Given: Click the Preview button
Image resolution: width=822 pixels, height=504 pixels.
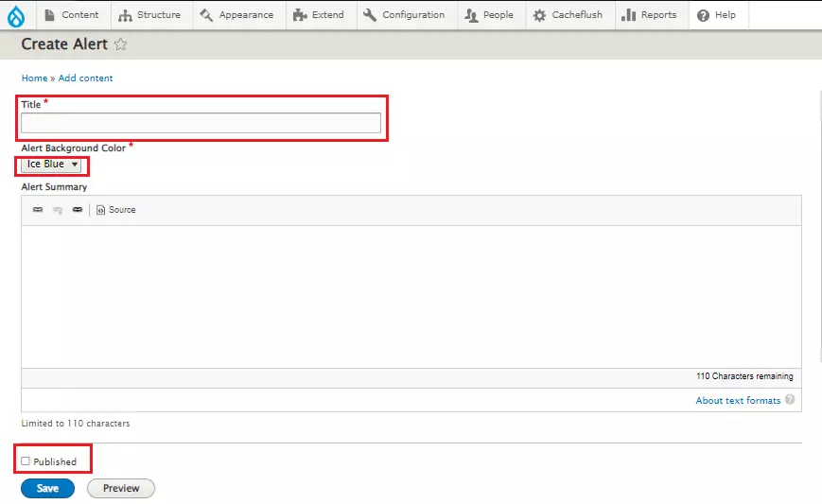Looking at the screenshot, I should pos(121,488).
